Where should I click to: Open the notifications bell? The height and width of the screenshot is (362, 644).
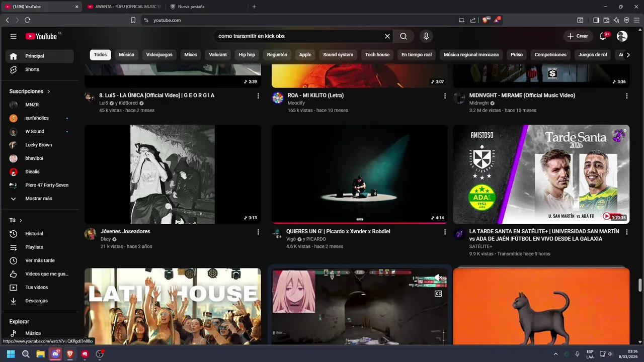pos(603,36)
